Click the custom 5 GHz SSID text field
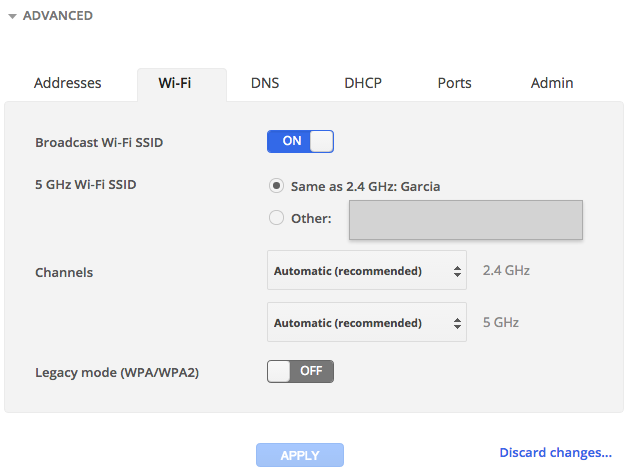This screenshot has width=630, height=475. click(465, 220)
